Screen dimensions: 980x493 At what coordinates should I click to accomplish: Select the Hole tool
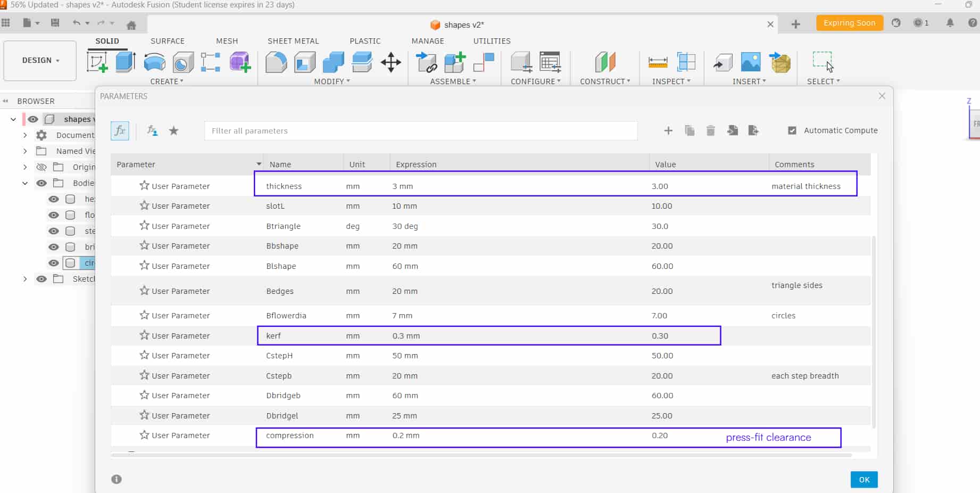tap(183, 62)
